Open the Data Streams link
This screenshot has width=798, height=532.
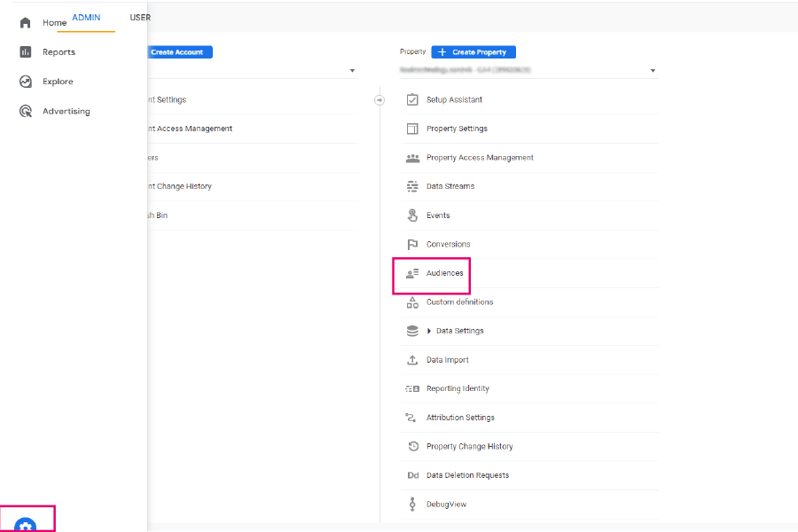(x=450, y=186)
